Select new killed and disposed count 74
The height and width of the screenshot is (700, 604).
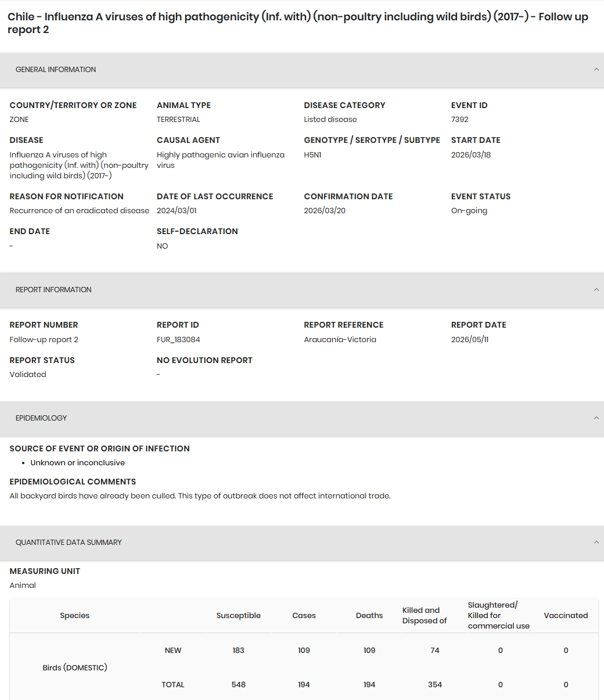tap(435, 651)
